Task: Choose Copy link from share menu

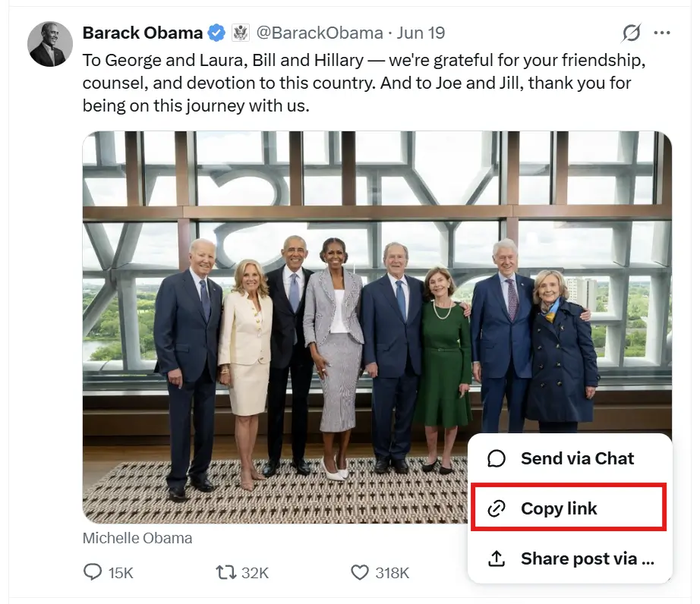Action: [x=569, y=508]
